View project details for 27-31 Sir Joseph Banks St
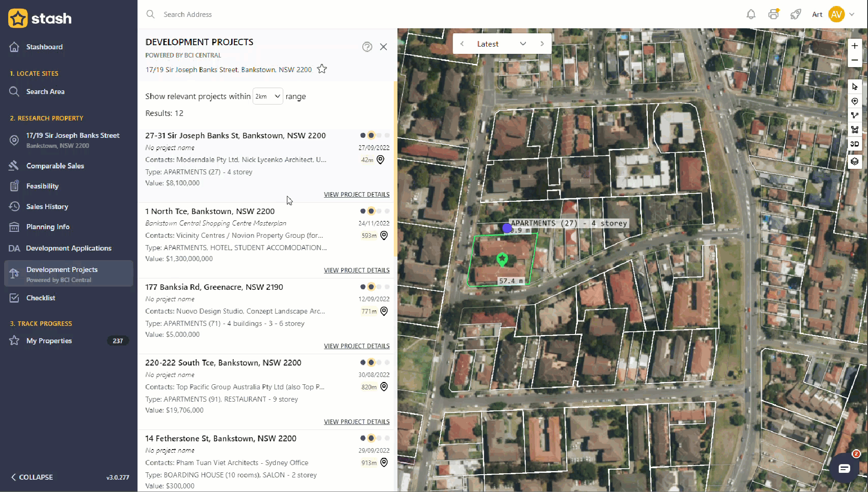 point(357,194)
